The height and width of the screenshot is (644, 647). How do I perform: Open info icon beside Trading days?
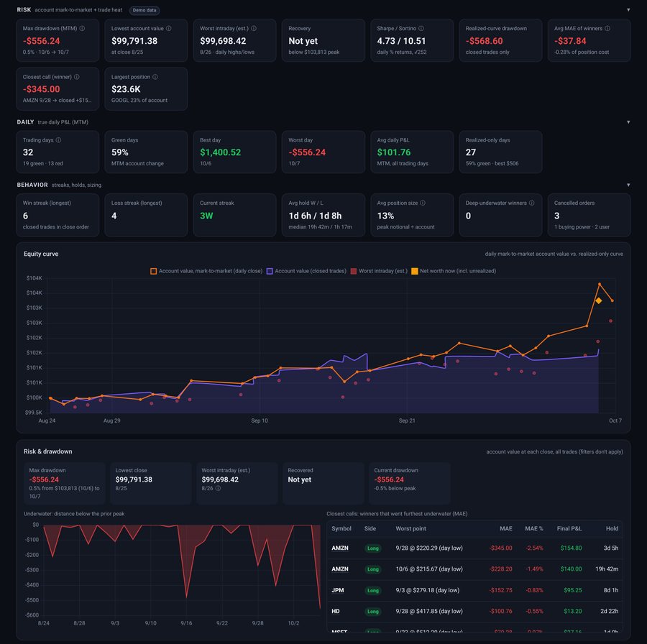click(59, 140)
